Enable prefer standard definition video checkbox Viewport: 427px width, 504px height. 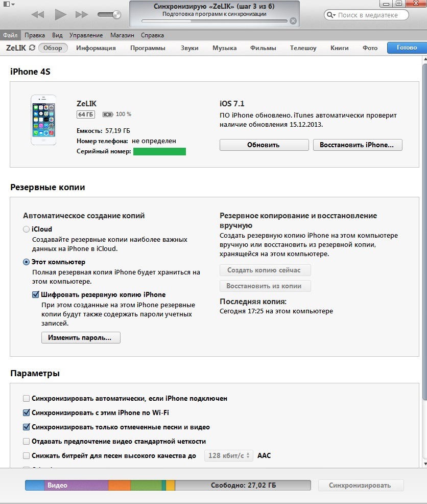[x=27, y=441]
